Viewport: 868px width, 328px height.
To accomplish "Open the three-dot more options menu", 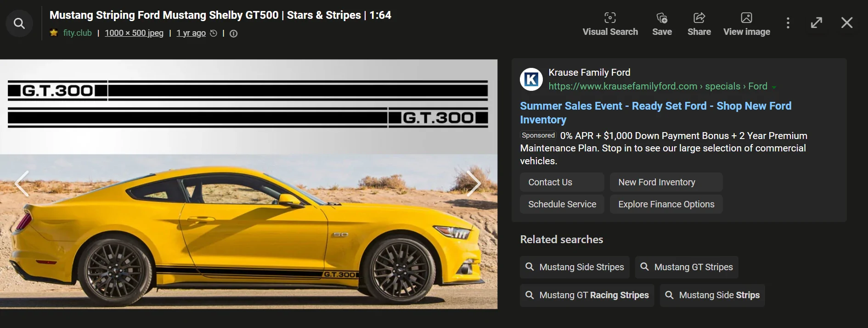I will coord(788,23).
